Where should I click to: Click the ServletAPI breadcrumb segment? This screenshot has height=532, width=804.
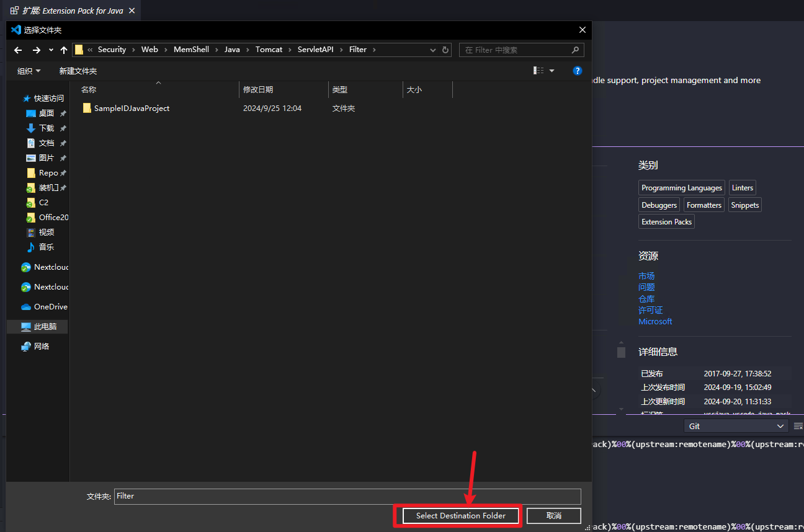coord(315,50)
